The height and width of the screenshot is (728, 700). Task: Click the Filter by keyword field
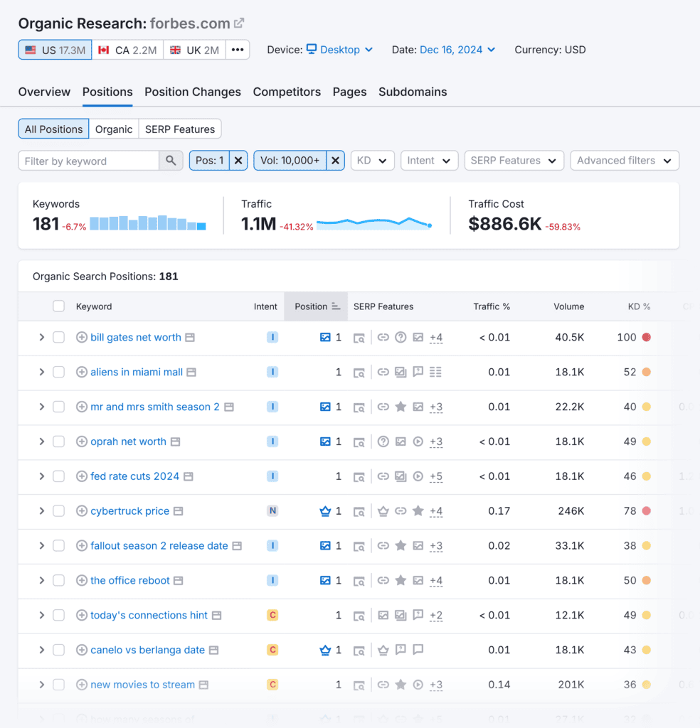[88, 161]
